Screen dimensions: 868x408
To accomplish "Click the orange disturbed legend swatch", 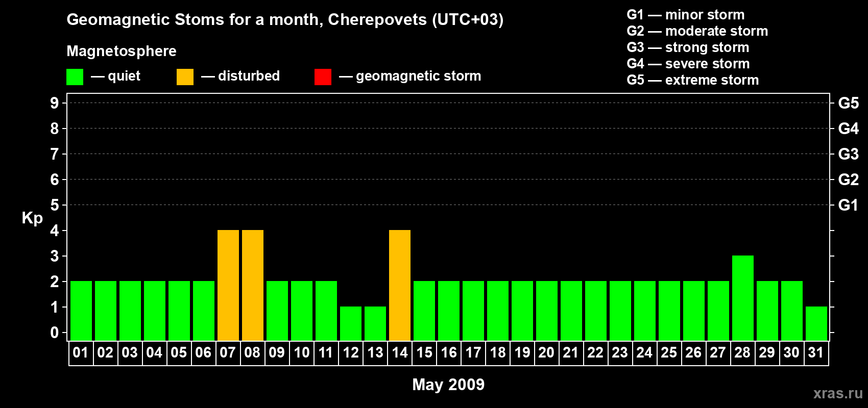I will pos(185,77).
